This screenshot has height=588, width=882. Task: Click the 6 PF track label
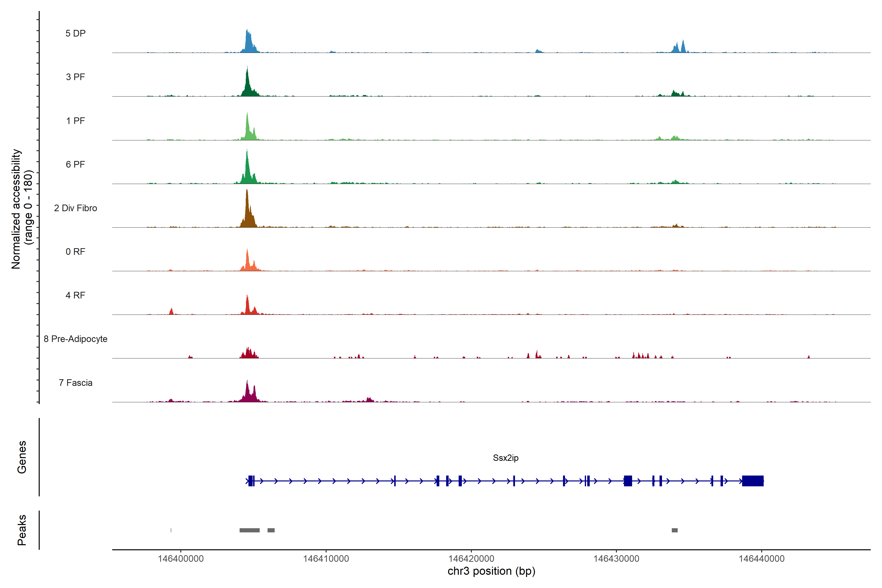75,164
